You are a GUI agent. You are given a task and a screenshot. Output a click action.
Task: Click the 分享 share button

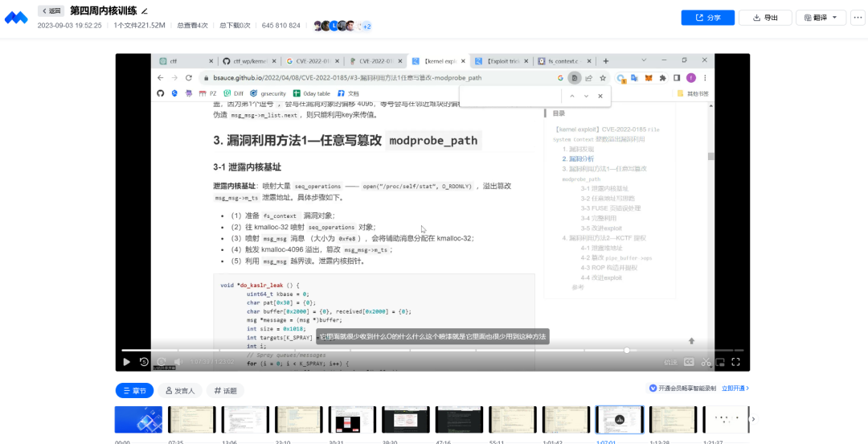tap(707, 18)
